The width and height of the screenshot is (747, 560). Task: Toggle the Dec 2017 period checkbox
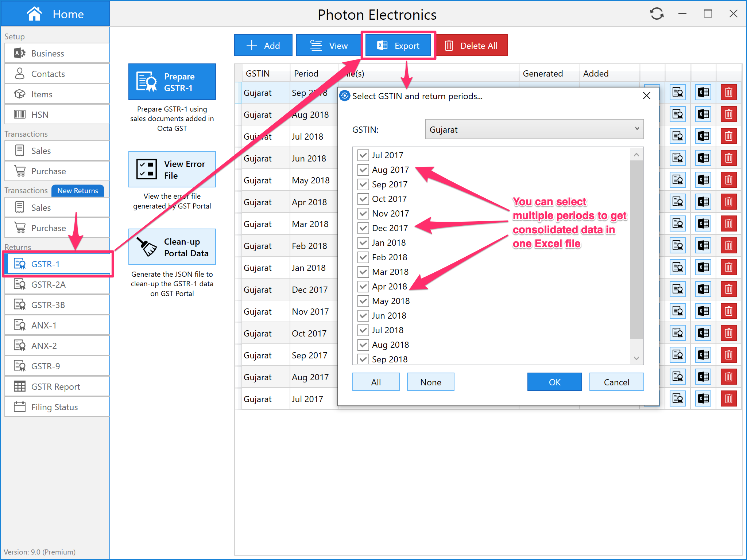pyautogui.click(x=363, y=228)
